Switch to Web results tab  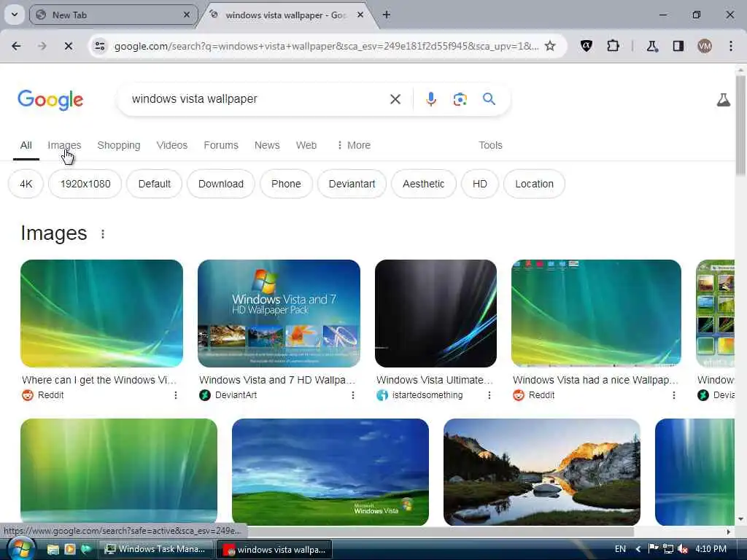306,145
